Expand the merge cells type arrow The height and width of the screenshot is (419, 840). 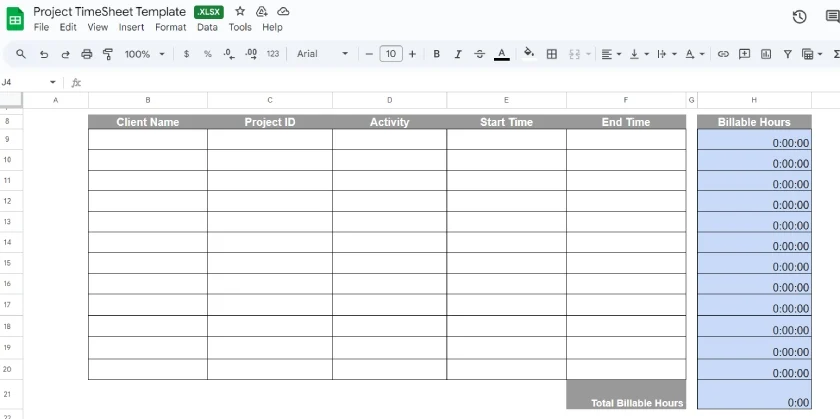(x=588, y=54)
